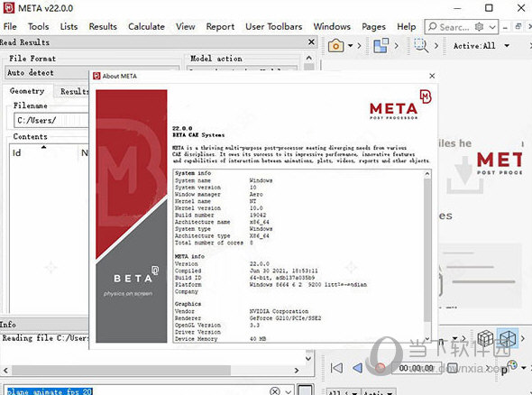
Task: Click the red record animation button
Action: [x=380, y=368]
